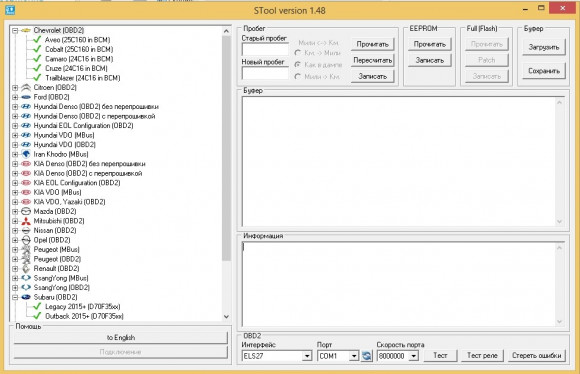Click the Пересчитать button

click(x=372, y=60)
